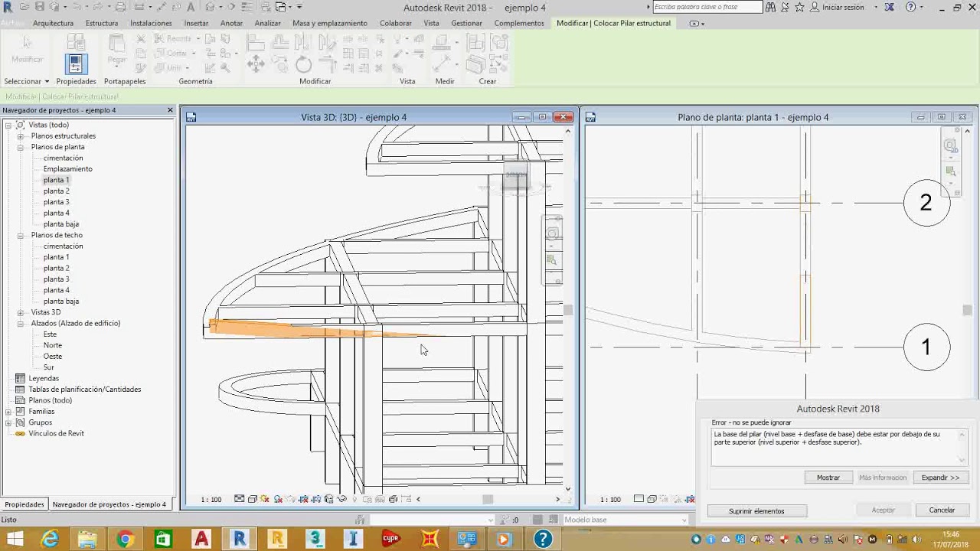The height and width of the screenshot is (551, 980).
Task: Click the Rotate tool icon in Modificar panel
Action: pyautogui.click(x=303, y=64)
